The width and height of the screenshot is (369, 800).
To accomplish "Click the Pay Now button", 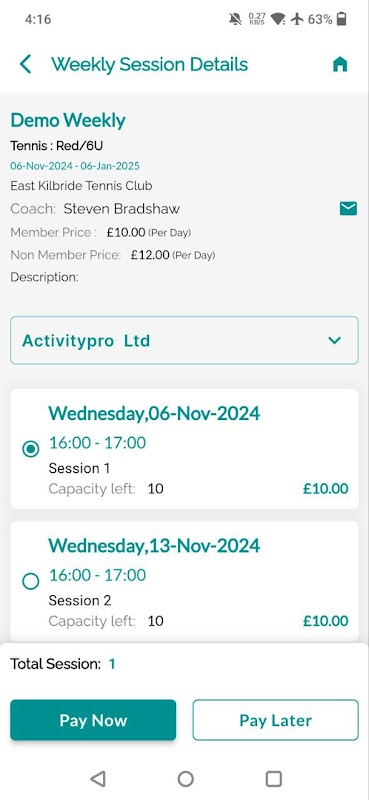I will click(93, 720).
